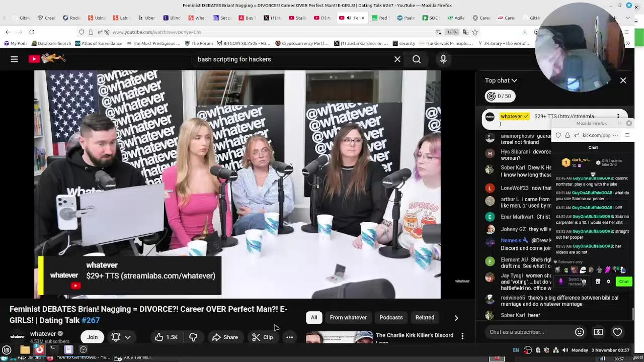Open Database Search bookmark
This screenshot has height=362, width=644.
51,43
